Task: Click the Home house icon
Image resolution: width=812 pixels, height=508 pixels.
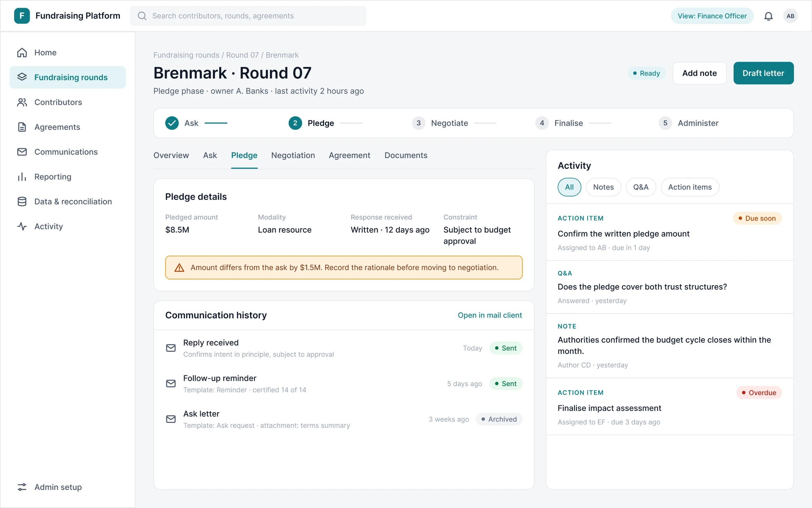Action: point(22,52)
